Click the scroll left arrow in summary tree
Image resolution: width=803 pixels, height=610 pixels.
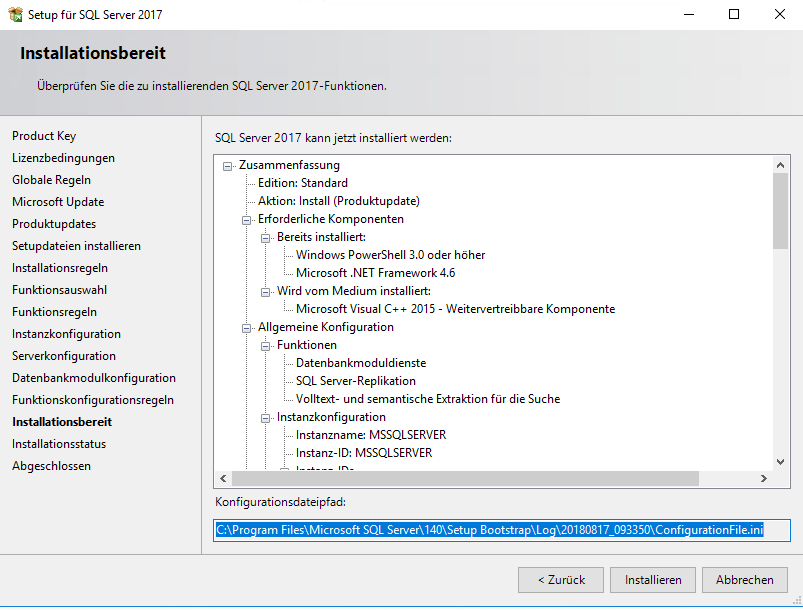[223, 478]
